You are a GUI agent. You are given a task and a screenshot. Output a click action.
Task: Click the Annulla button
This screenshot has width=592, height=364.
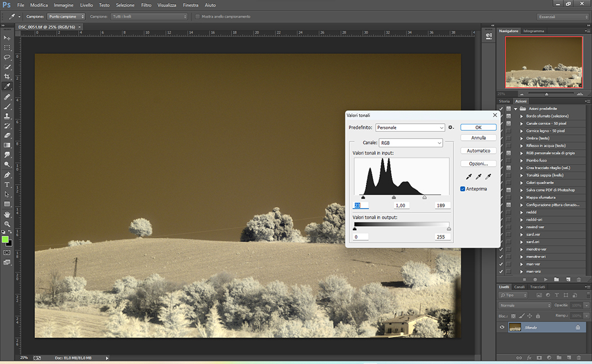pyautogui.click(x=478, y=138)
